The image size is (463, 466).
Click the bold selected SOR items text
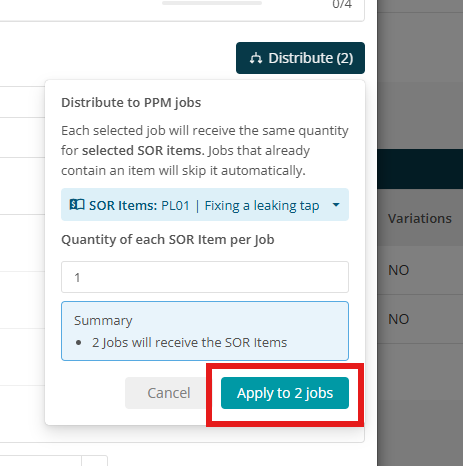143,151
